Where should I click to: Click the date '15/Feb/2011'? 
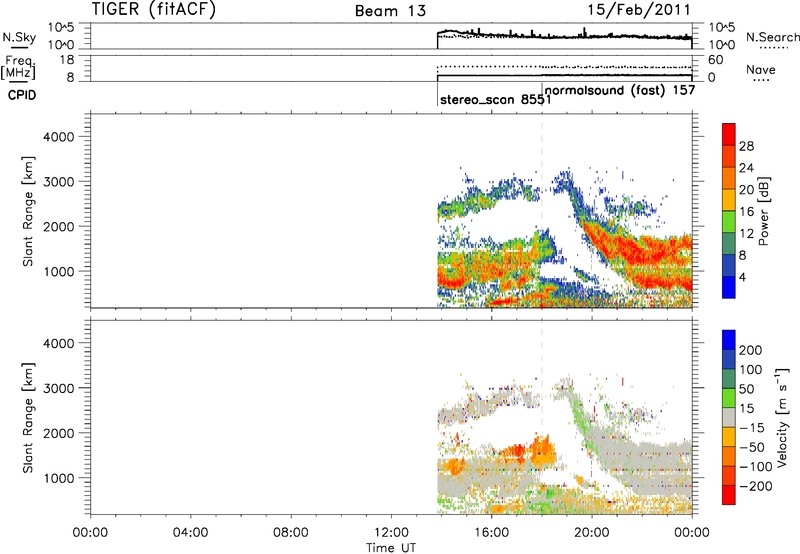point(639,10)
